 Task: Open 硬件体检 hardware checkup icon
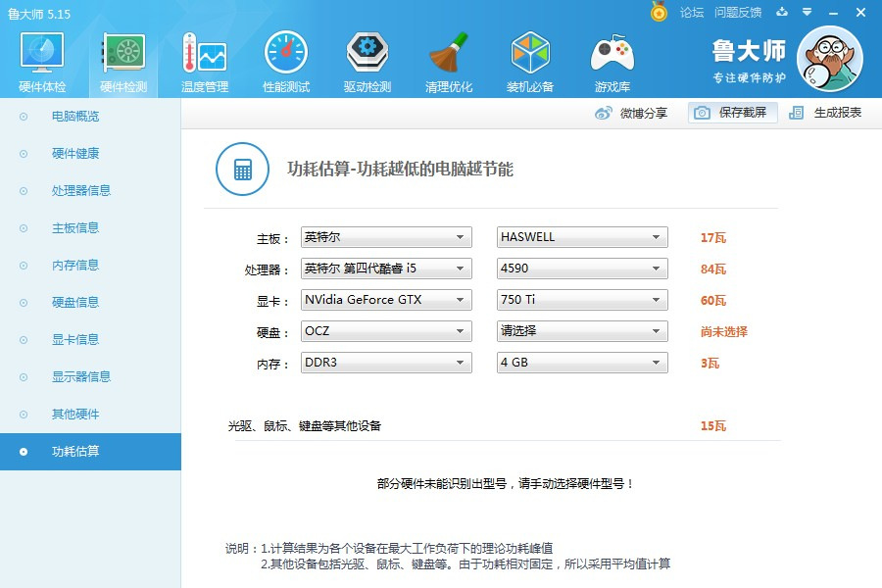pyautogui.click(x=42, y=53)
